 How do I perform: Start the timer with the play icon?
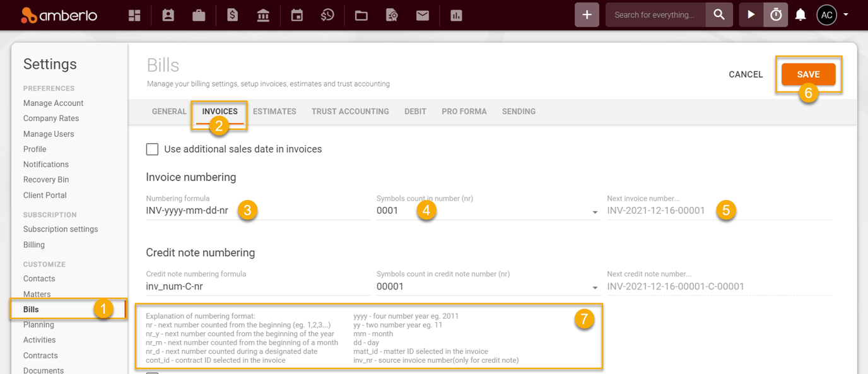click(751, 15)
